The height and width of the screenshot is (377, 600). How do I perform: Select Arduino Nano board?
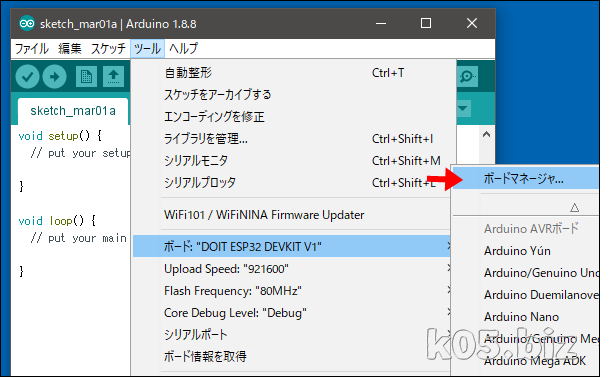click(526, 317)
